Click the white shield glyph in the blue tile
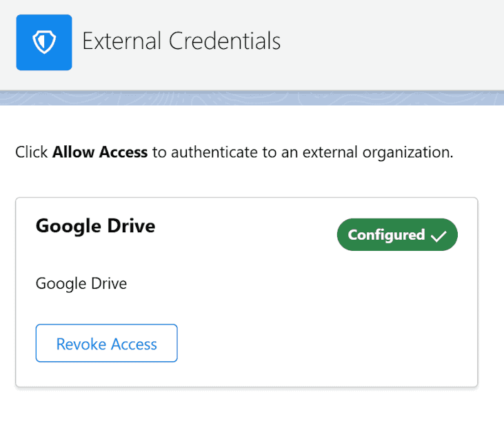Screen dimensions: 504x439 pyautogui.click(x=44, y=42)
